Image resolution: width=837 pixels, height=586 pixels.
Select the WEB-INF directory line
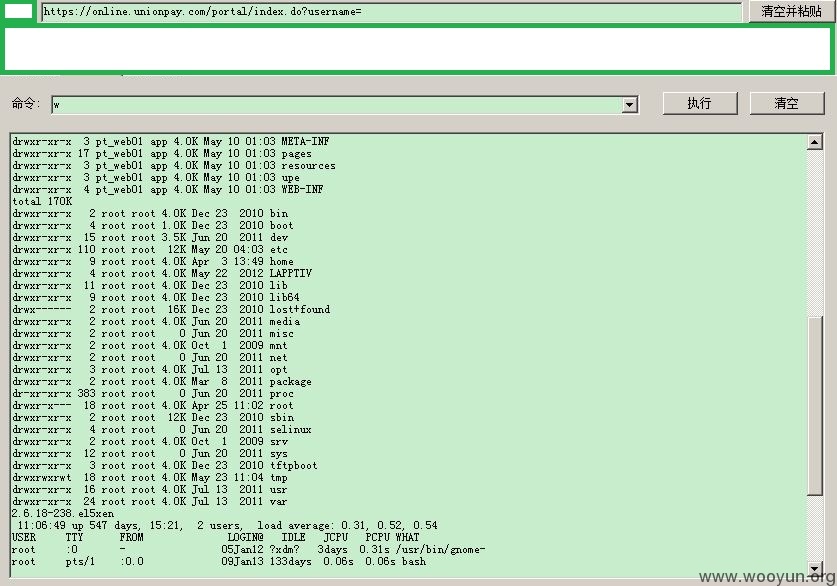168,189
